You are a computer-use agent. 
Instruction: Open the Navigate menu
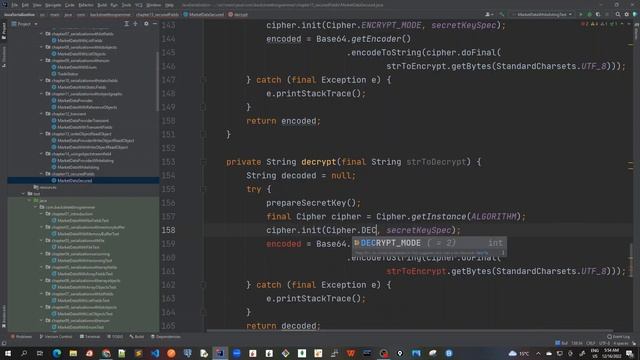(53, 5)
